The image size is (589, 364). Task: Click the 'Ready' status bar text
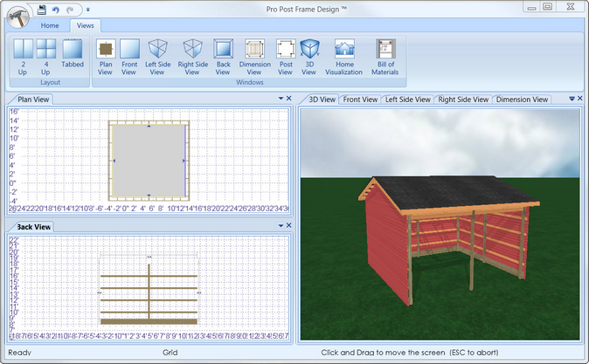pyautogui.click(x=19, y=353)
